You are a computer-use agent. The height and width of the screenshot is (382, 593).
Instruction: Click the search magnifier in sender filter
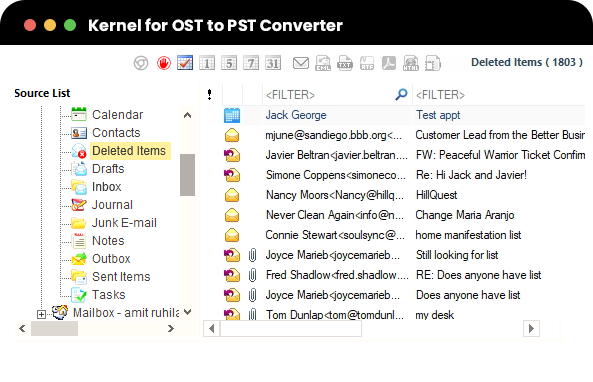[401, 94]
